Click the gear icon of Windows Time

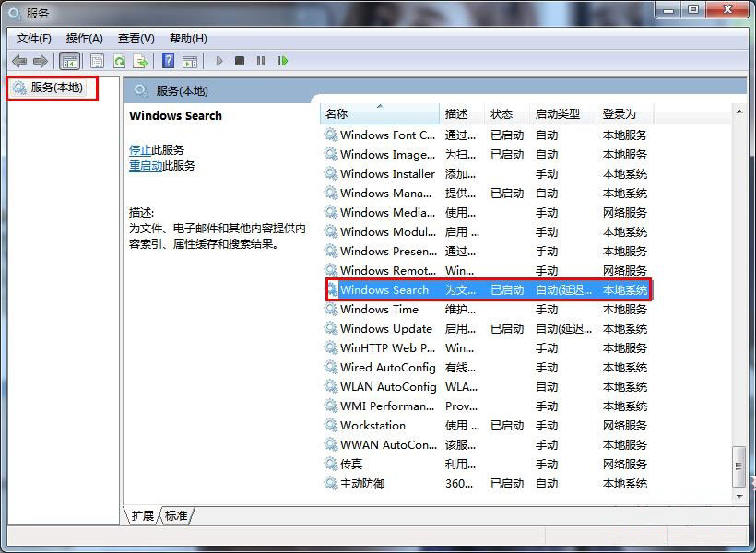[331, 309]
